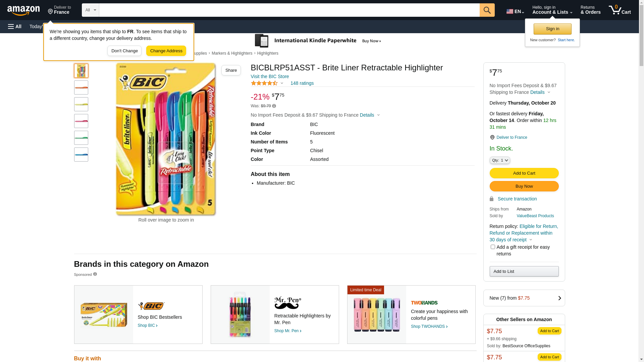
Task: Click the Amazon logo
Action: 23,11
